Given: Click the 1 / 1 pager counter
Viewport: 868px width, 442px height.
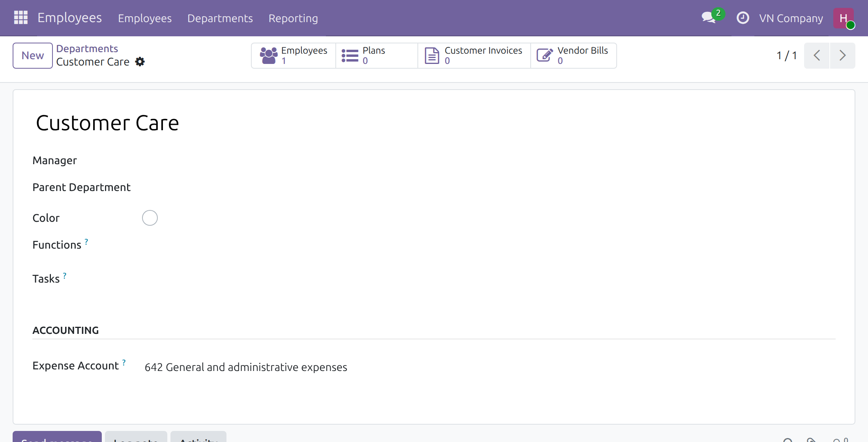Looking at the screenshot, I should click(x=787, y=55).
